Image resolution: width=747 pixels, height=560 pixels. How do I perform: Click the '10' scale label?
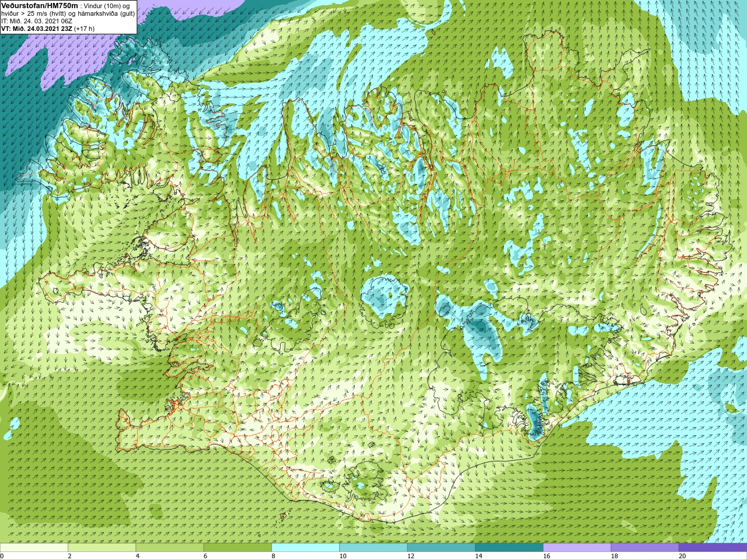[x=343, y=556]
